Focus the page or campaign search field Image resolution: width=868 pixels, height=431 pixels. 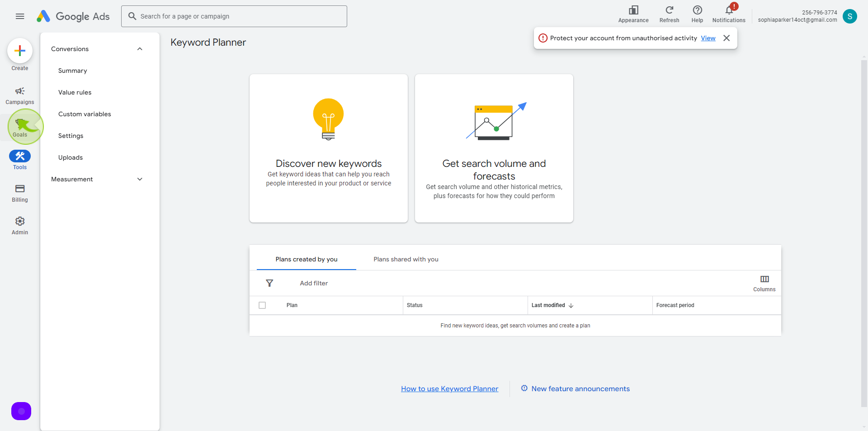click(x=234, y=16)
